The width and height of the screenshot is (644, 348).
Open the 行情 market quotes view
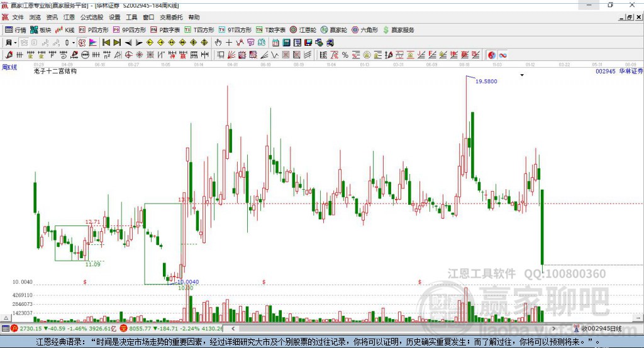click(16, 30)
